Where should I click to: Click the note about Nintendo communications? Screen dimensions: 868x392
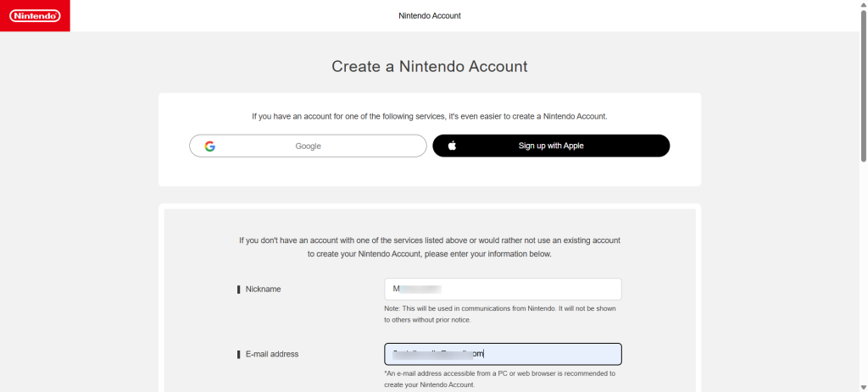(x=500, y=314)
